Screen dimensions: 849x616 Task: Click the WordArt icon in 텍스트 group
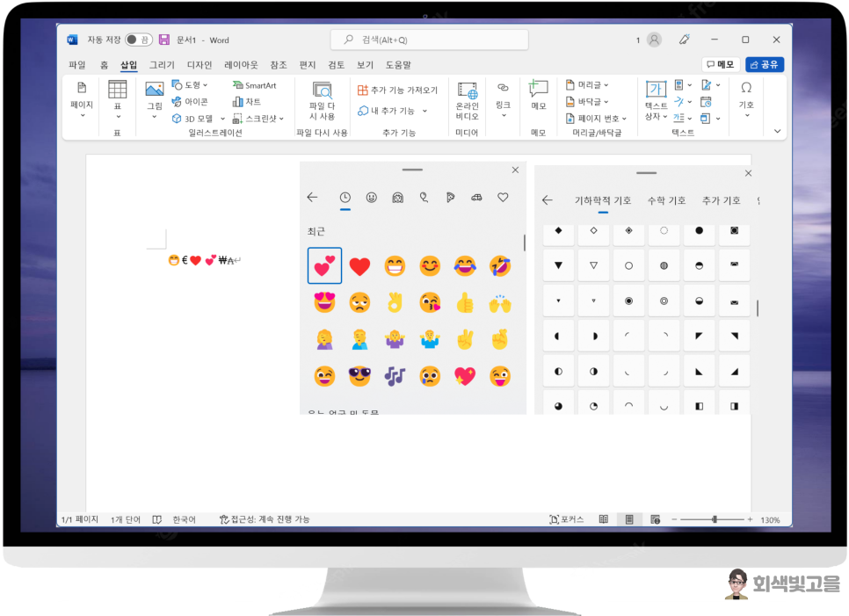pos(679,101)
